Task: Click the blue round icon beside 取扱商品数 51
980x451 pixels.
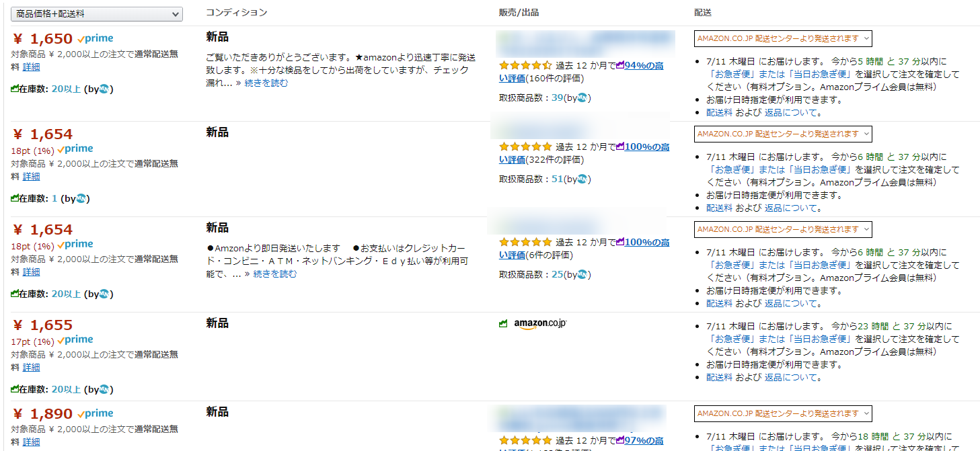Action: click(582, 179)
